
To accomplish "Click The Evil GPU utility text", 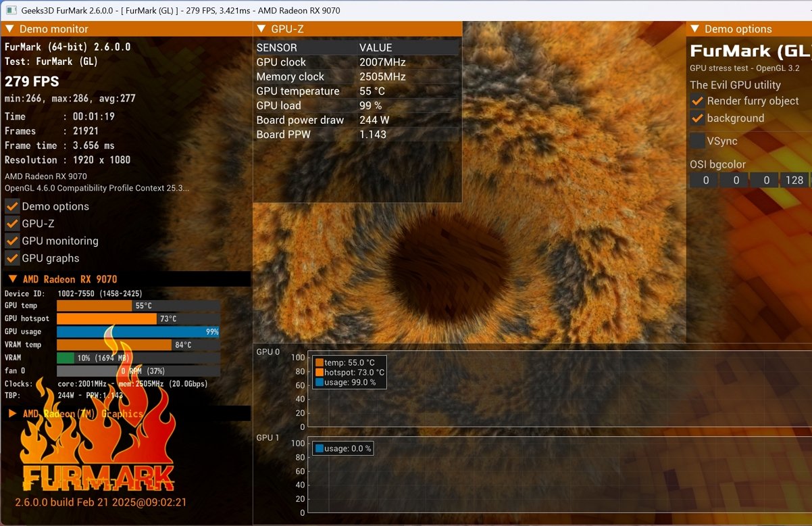I will pos(735,85).
